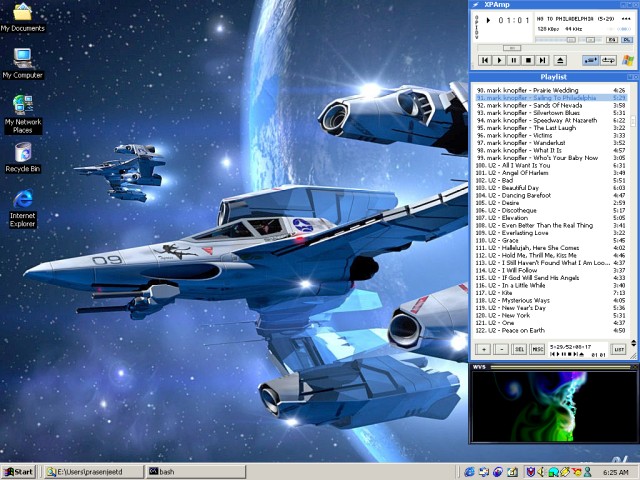This screenshot has width=640, height=480.
Task: Toggle the PL playlist button
Action: click(627, 40)
